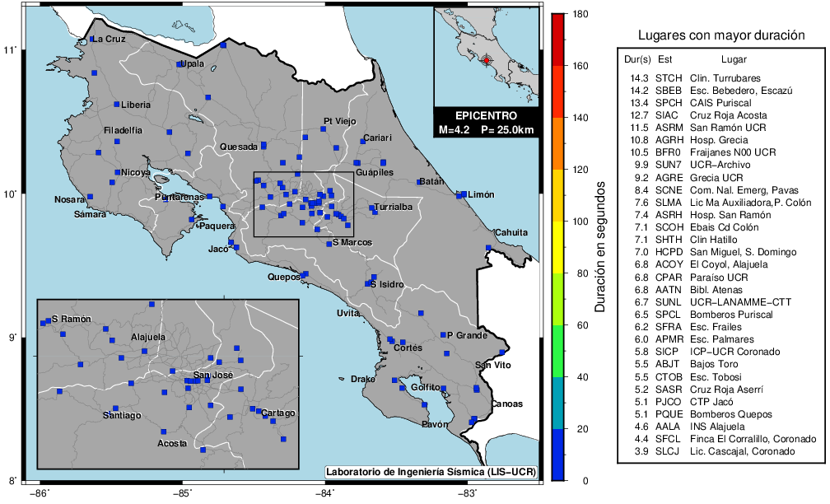Select the station square near Cahuita
The width and height of the screenshot is (830, 504).
click(x=488, y=248)
